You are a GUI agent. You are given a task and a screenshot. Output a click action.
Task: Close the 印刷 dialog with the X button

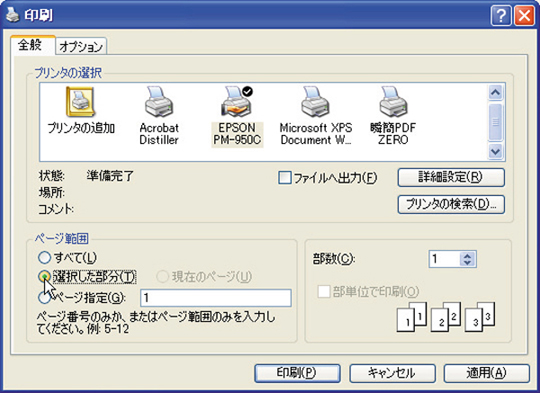tap(524, 16)
